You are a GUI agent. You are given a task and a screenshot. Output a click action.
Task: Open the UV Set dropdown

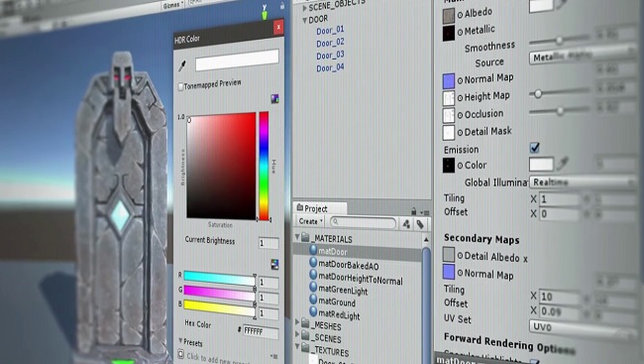point(583,328)
